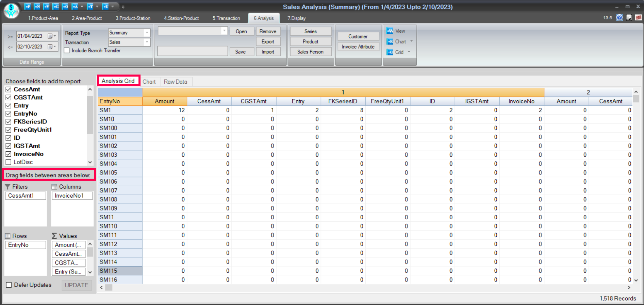Expand the Grid options dropdown arrow
The image size is (644, 305).
409,52
